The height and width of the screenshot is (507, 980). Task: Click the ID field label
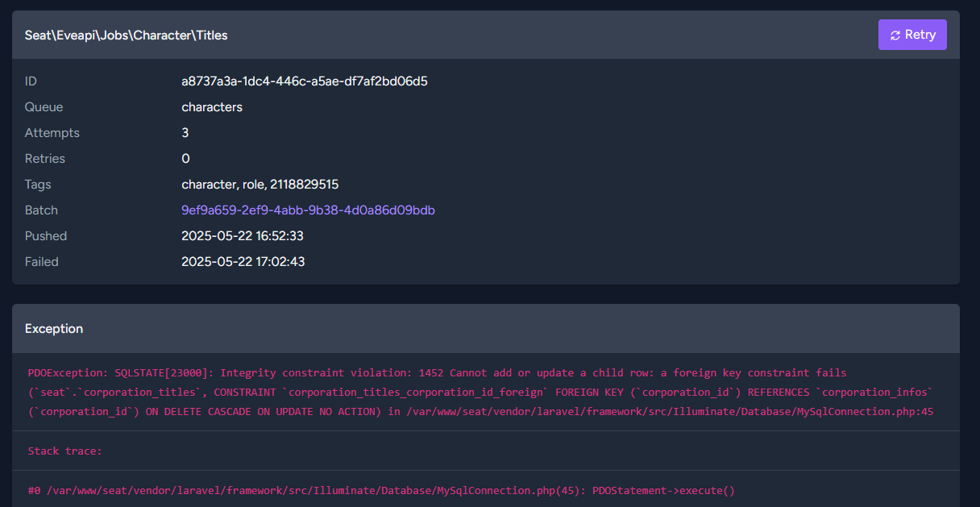pos(31,81)
